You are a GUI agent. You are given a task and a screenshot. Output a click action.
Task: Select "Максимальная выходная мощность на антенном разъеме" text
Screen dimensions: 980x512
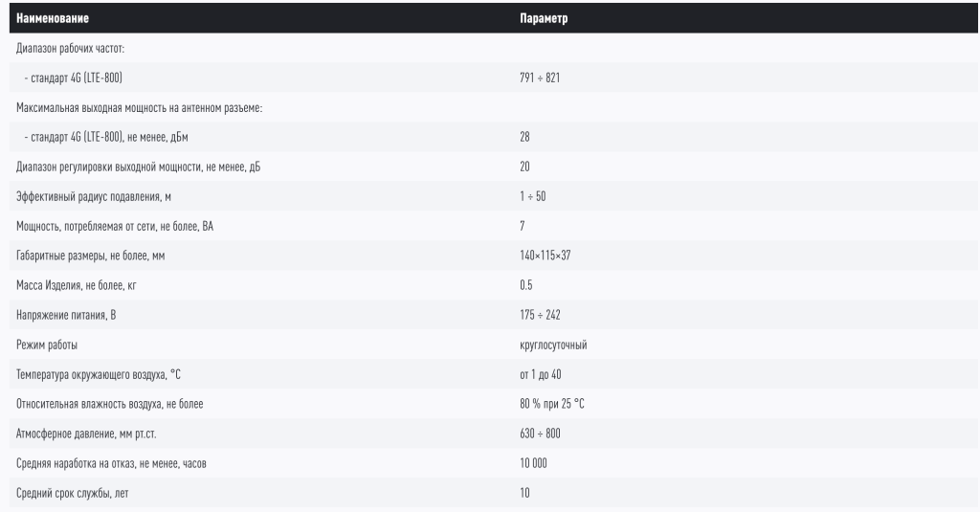139,107
